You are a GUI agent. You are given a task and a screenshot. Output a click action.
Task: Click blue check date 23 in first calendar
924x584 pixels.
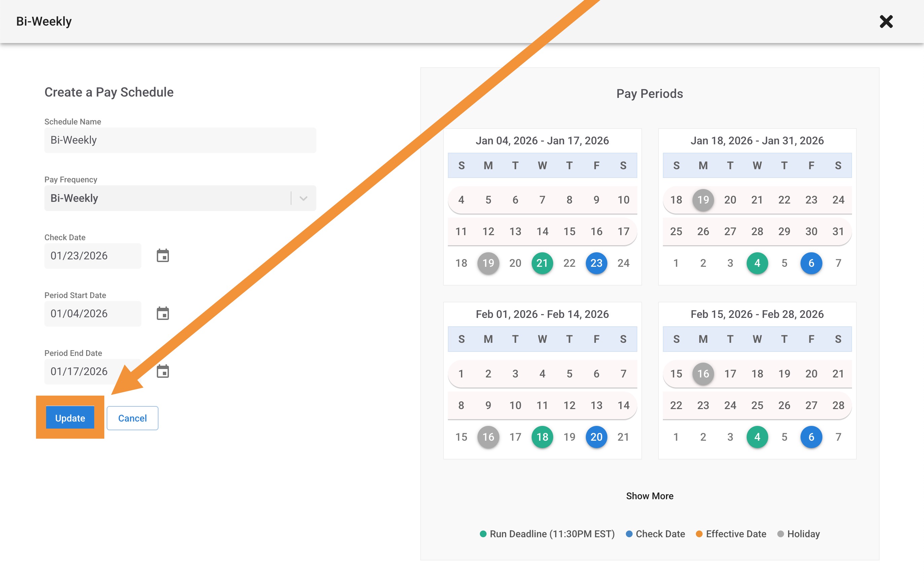pos(596,263)
